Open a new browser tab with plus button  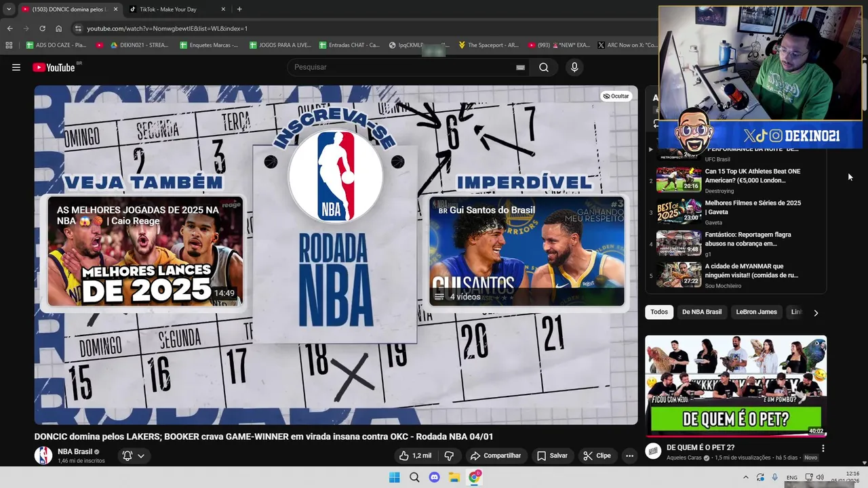point(239,9)
